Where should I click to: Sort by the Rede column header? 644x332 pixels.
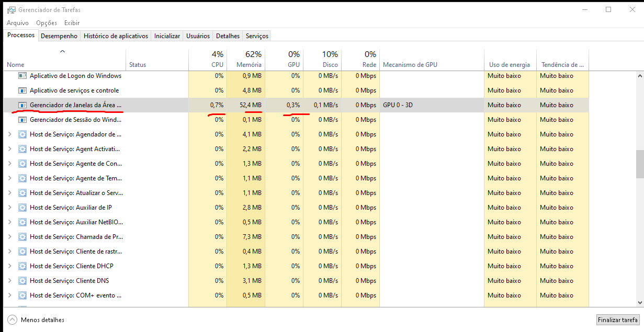coord(360,60)
